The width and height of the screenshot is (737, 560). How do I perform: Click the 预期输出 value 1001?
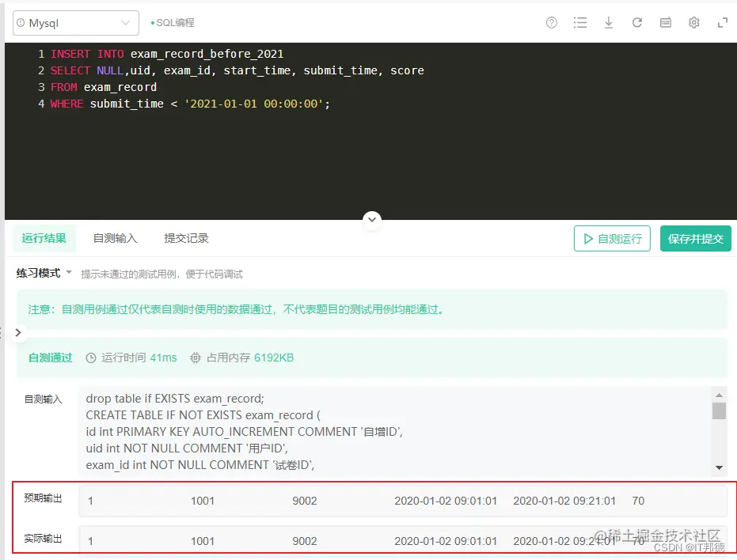203,501
